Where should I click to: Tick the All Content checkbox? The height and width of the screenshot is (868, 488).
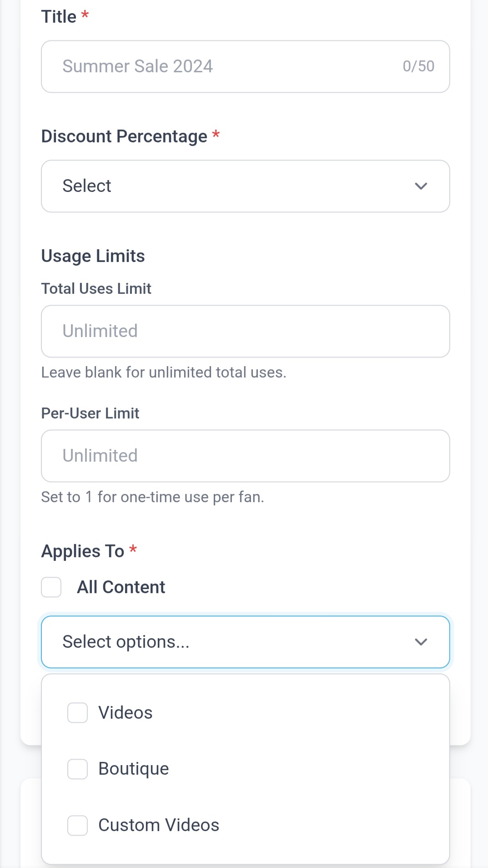(x=51, y=587)
